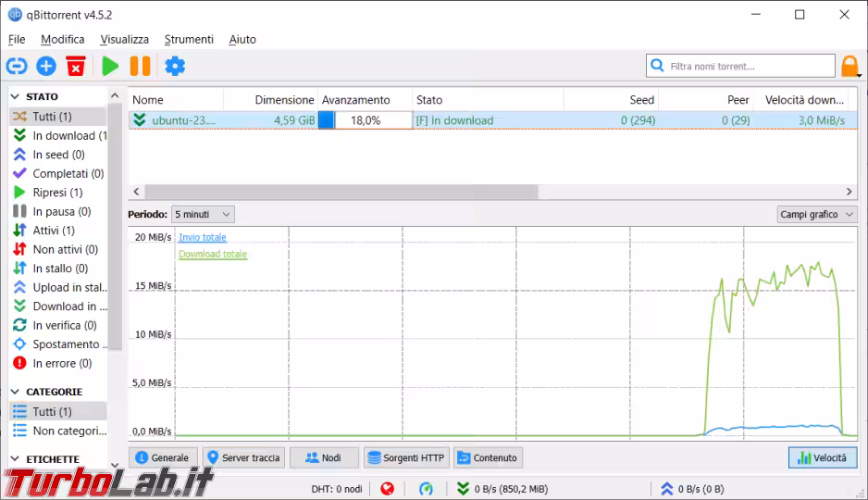Screen dimensions: 868x500
Task: Pause torrents with the orange pause icon
Action: [x=140, y=66]
